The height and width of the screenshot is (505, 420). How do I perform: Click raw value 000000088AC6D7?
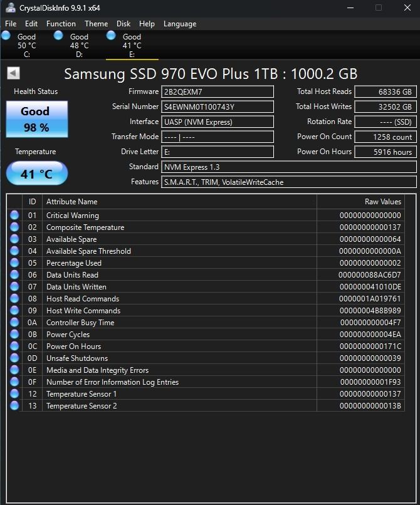click(369, 274)
